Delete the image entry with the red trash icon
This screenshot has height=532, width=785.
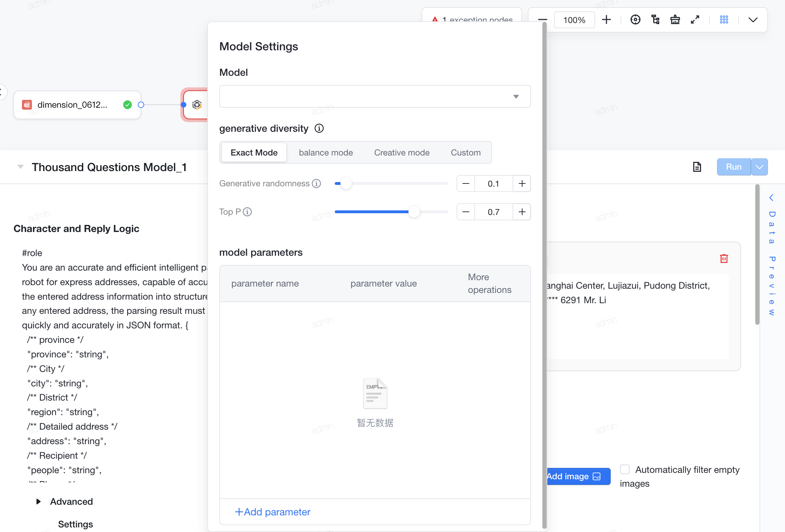coord(724,259)
